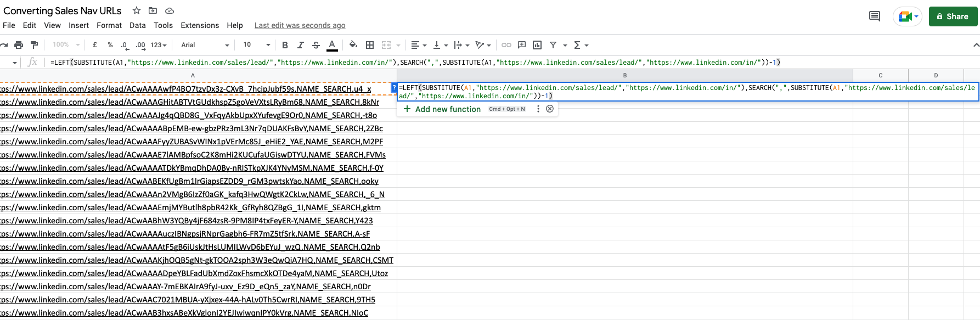This screenshot has height=320, width=980.
Task: Open 'Last edit was seconds ago' link
Action: click(x=300, y=25)
